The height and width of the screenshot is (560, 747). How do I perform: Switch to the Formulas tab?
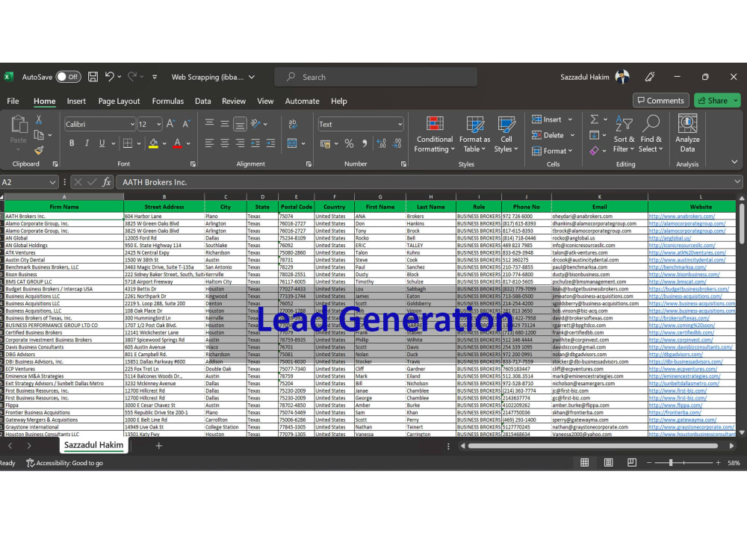(167, 101)
